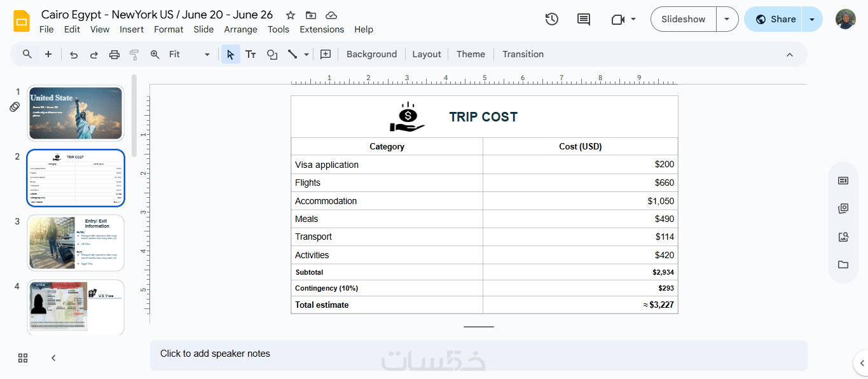Open the folder side panel icon
This screenshot has width=868, height=379.
[x=844, y=265]
